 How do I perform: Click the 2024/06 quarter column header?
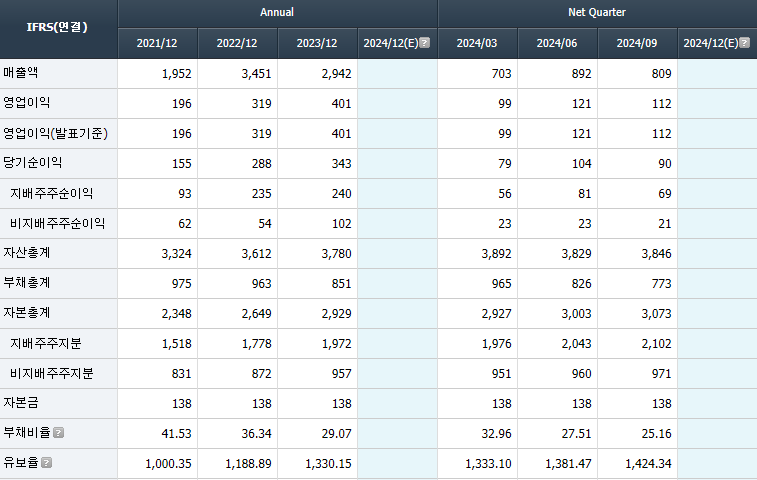(557, 43)
